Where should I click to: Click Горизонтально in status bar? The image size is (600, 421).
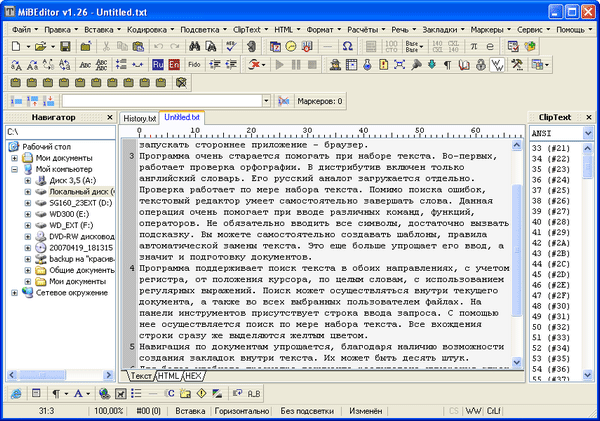pyautogui.click(x=242, y=411)
